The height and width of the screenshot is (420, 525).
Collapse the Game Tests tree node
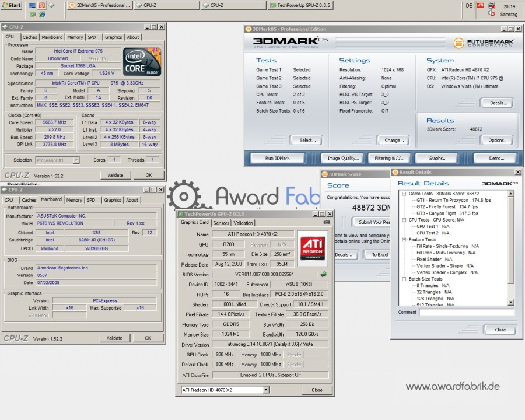404,194
